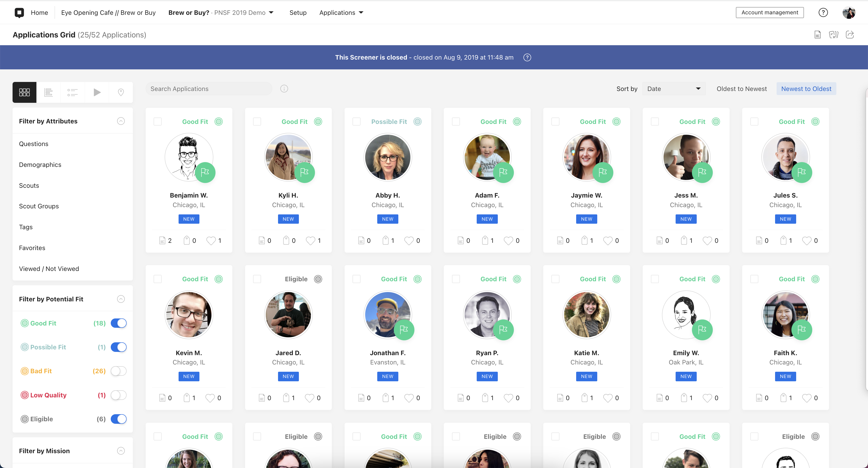The width and height of the screenshot is (868, 468).
Task: Click the tag icon on Abby H.'s card
Action: [x=386, y=240]
